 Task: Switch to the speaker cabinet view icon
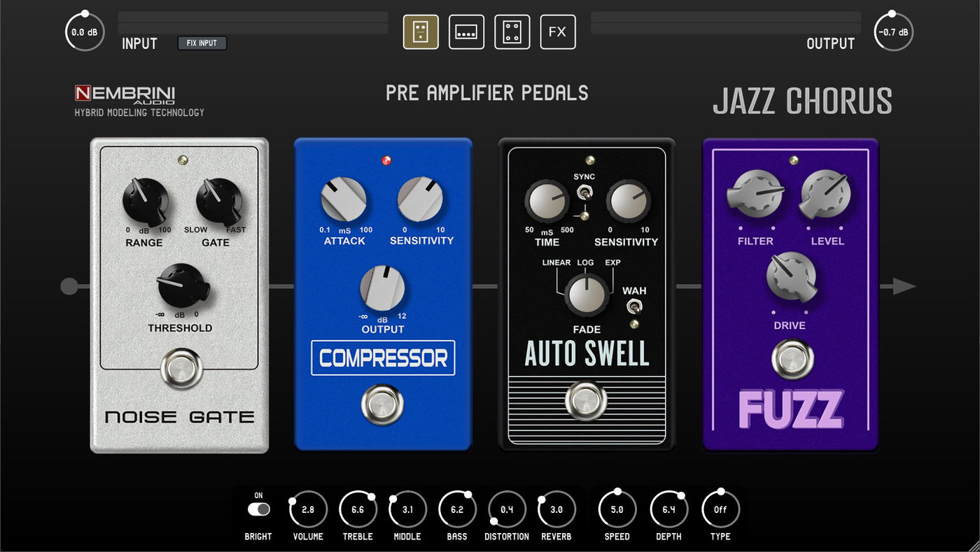(512, 32)
